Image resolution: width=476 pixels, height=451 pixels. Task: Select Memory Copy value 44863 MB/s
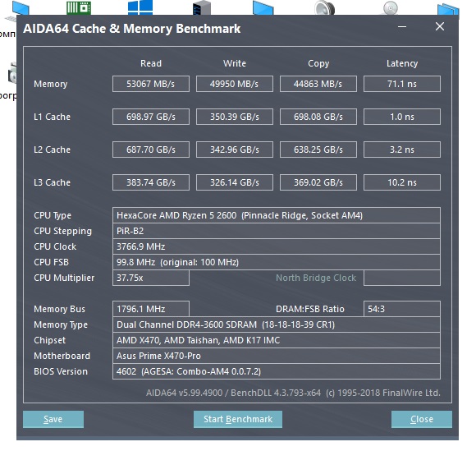(x=318, y=84)
